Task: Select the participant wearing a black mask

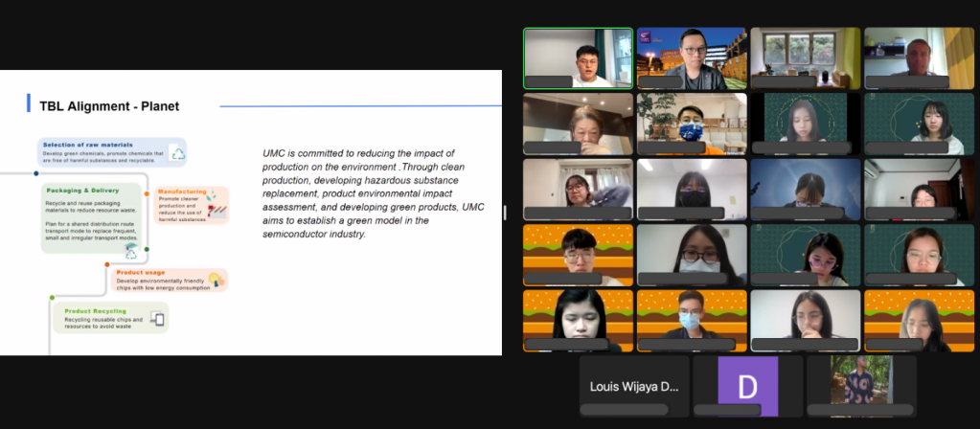Action: click(x=692, y=190)
